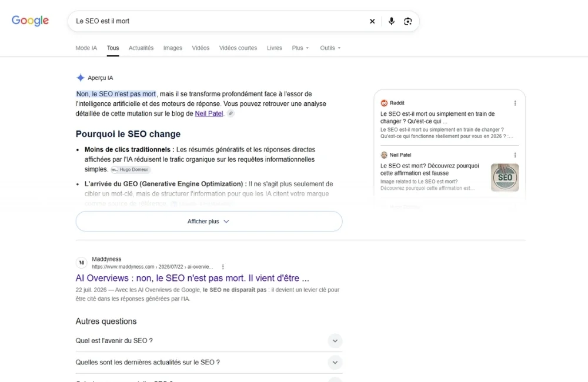588x382 pixels.
Task: Click the SEO thumbnail image on Neil Patel card
Action: click(505, 177)
